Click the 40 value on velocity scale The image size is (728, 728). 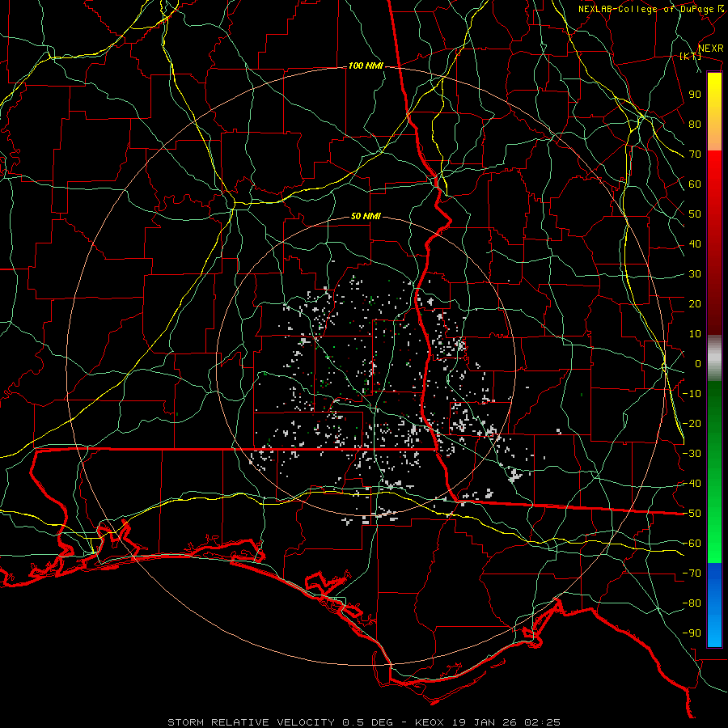tap(695, 244)
